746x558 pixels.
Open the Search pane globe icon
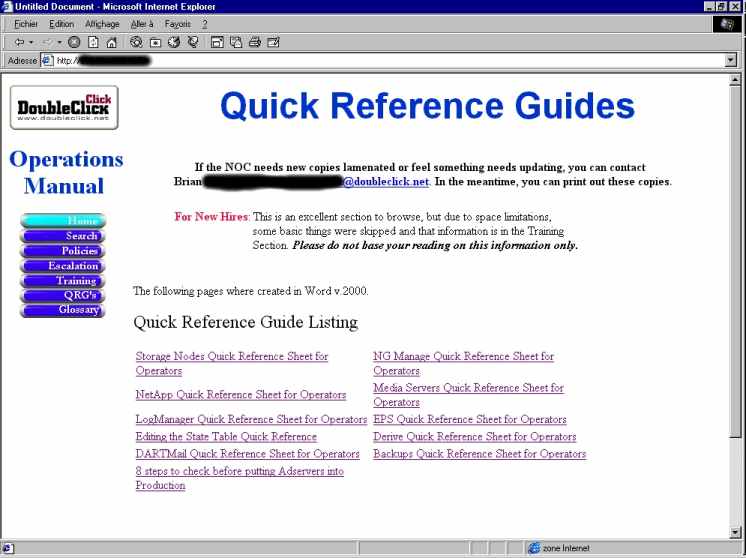pyautogui.click(x=136, y=42)
